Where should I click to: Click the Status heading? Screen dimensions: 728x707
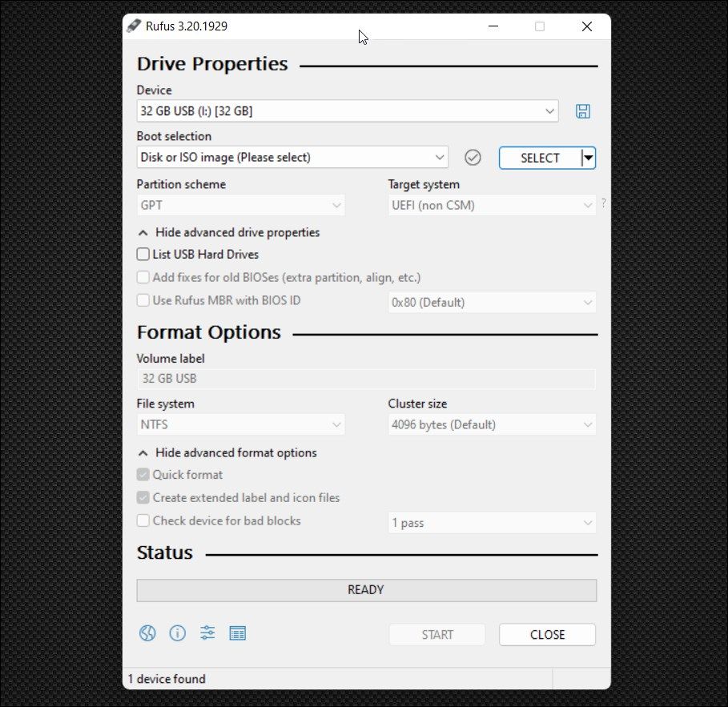coord(165,553)
